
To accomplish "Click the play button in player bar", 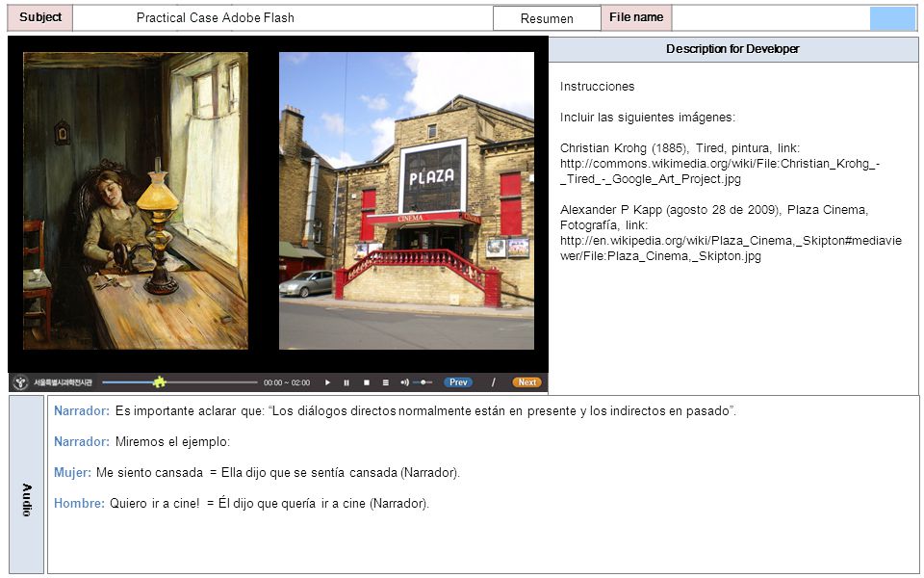I will point(327,382).
